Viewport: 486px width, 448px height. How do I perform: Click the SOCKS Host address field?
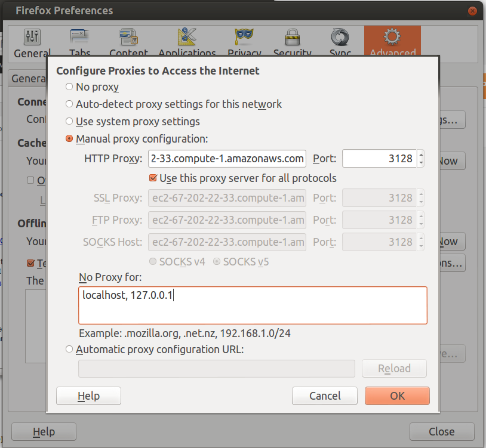227,242
